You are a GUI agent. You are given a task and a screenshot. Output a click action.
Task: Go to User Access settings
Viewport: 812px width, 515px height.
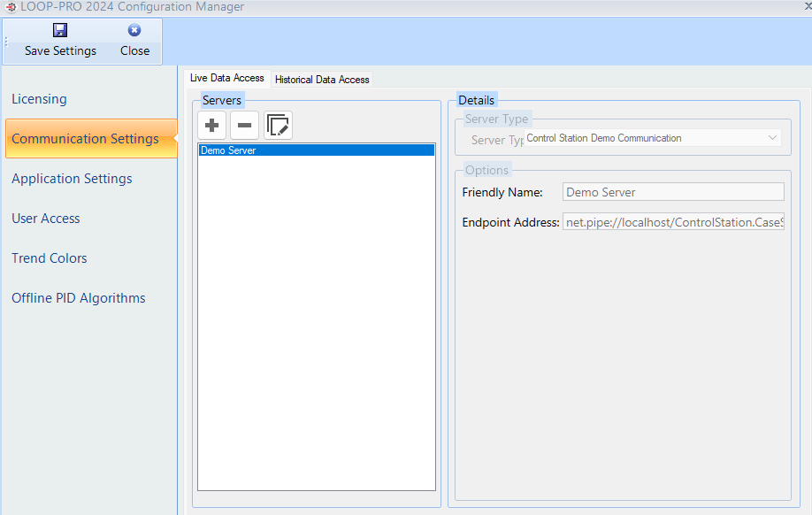pos(46,219)
